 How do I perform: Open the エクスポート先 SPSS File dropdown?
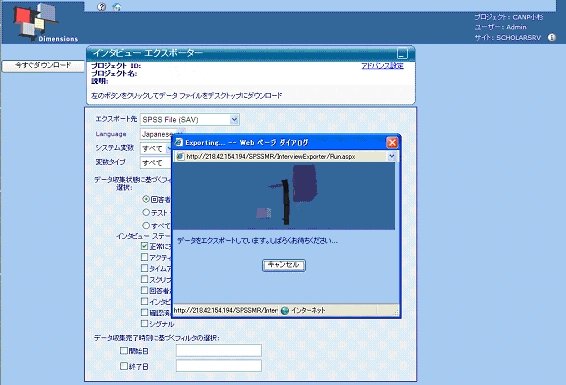click(190, 119)
